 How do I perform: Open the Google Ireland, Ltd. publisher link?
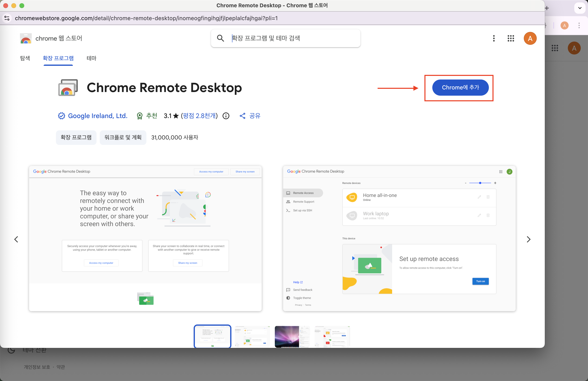[x=98, y=116]
